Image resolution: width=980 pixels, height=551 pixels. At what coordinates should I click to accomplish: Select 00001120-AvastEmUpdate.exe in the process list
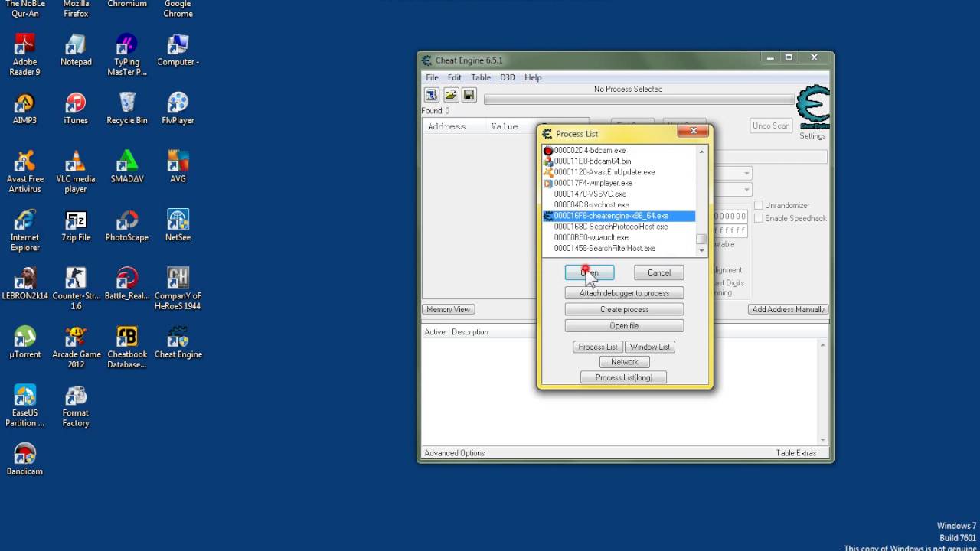[x=619, y=172]
